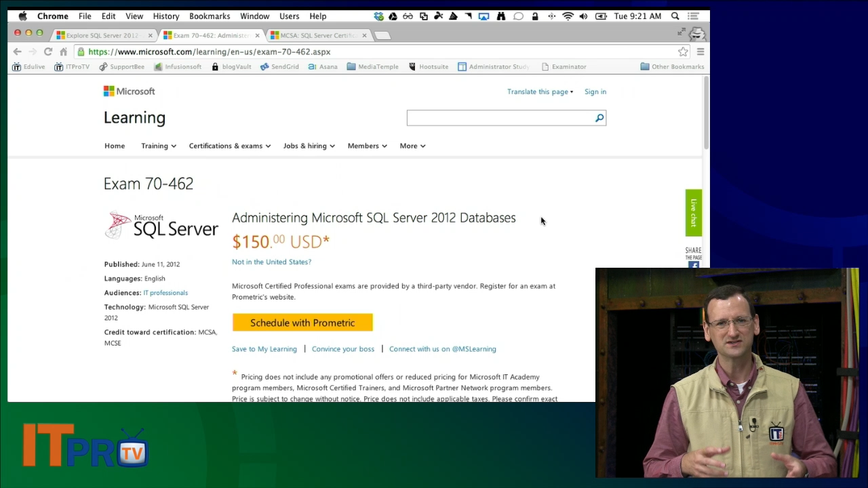Bookmark this page with the star
This screenshot has width=868, height=488.
tap(683, 52)
